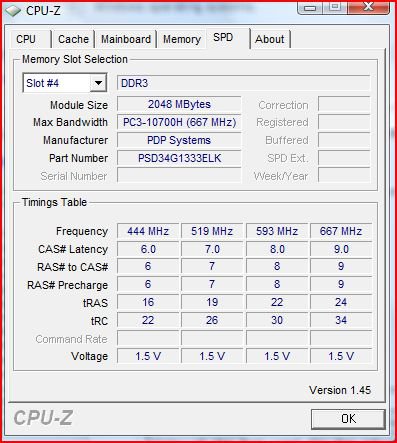Minimize the CPU-Z window

[x=310, y=8]
